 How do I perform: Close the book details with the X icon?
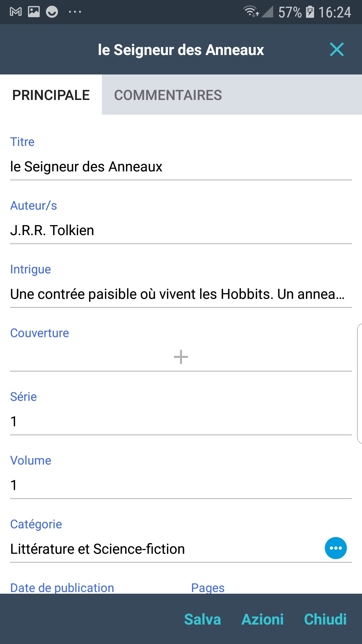click(x=337, y=50)
